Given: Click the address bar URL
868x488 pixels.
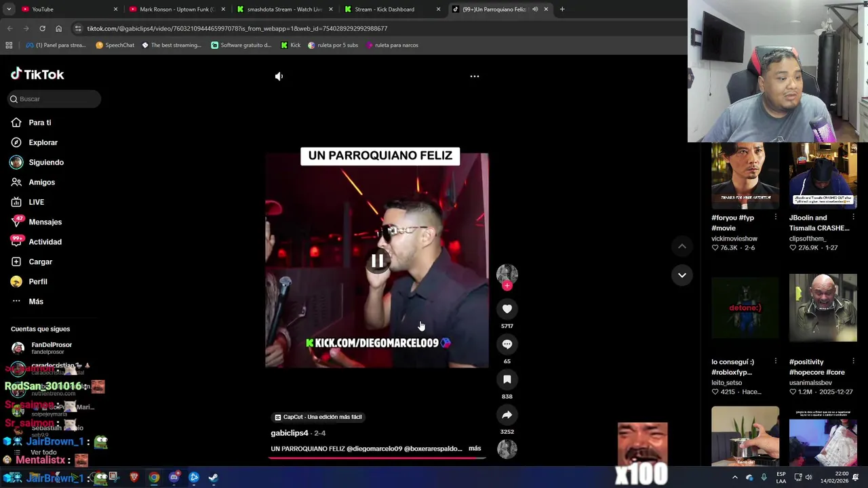Looking at the screenshot, I should pos(237,28).
